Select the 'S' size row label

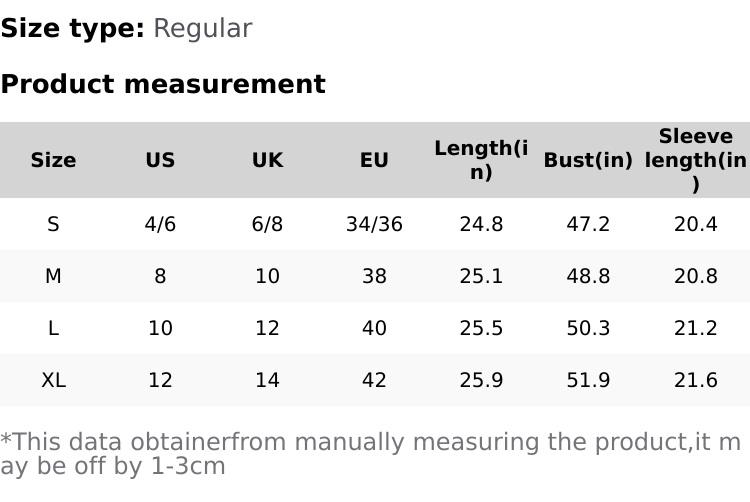click(53, 224)
